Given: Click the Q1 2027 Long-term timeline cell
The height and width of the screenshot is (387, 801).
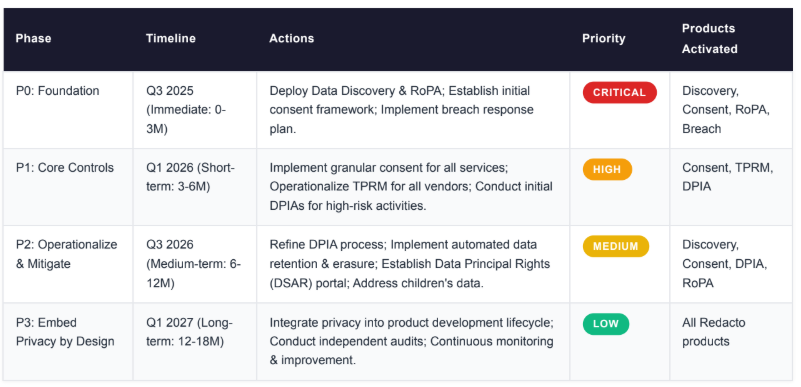Looking at the screenshot, I should (x=195, y=342).
